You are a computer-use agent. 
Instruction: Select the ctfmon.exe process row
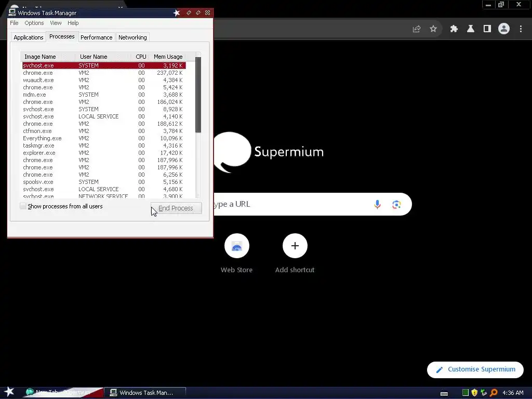(x=104, y=131)
